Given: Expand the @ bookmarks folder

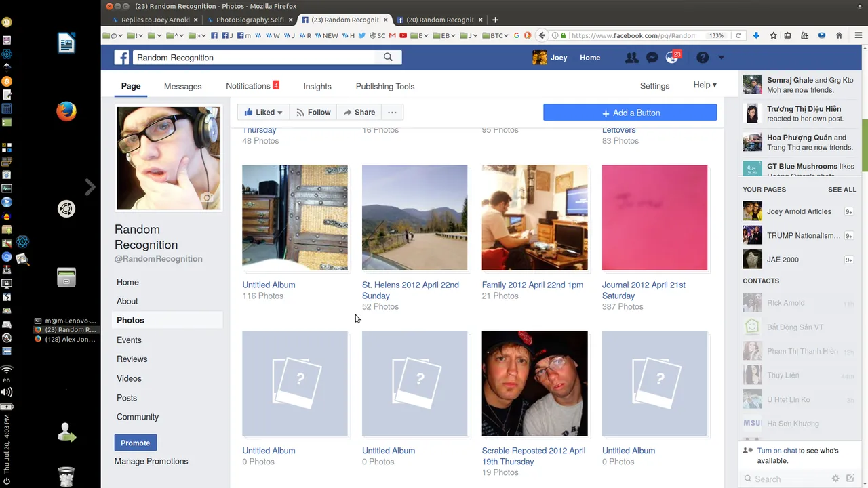Looking at the screenshot, I should [113, 35].
